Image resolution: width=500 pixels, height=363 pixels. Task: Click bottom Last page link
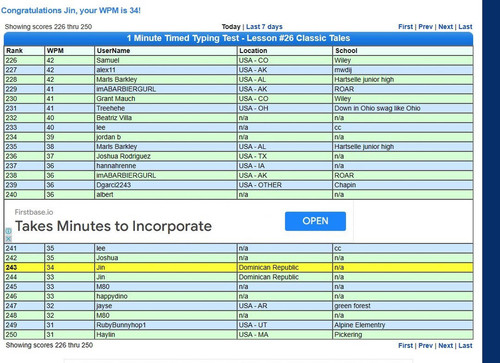(465, 346)
